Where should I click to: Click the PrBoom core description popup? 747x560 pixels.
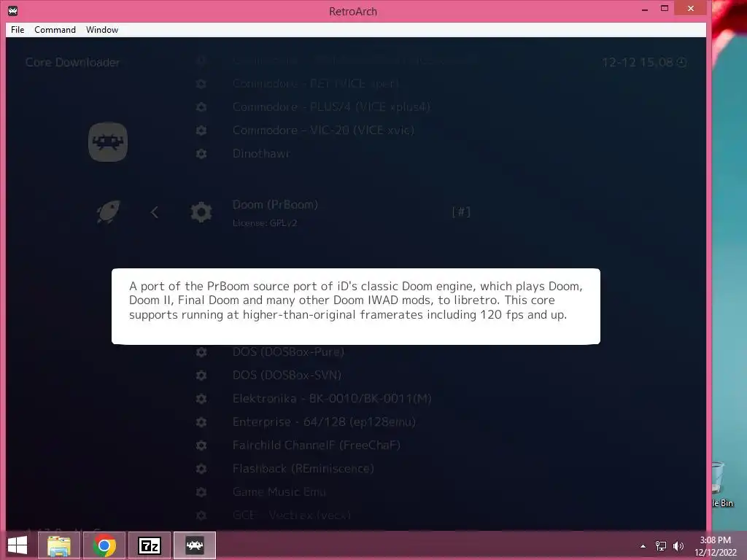(x=356, y=306)
